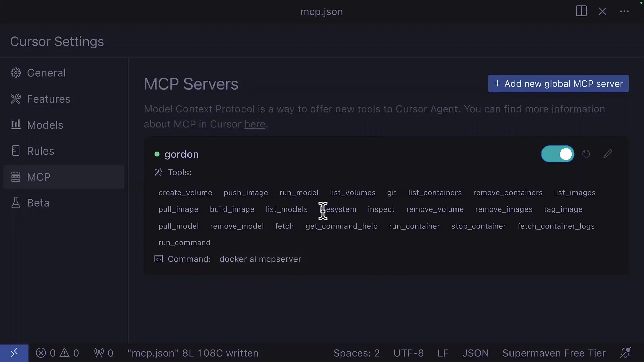Click the forwarded ports status indicator
Viewport: 644px width, 362px height.
[x=104, y=353]
